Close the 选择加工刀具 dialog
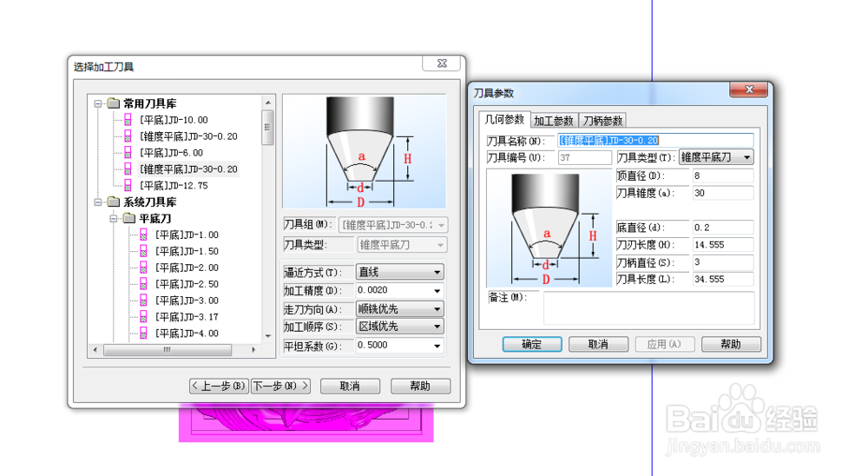The image size is (868, 476). [x=441, y=63]
